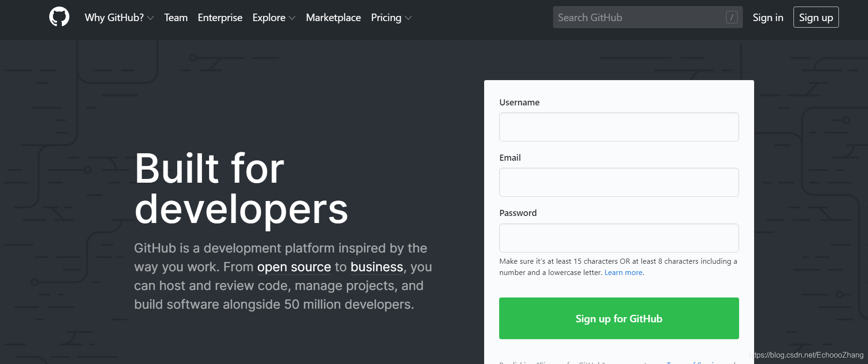Image resolution: width=868 pixels, height=364 pixels.
Task: Follow the open source link
Action: tap(294, 267)
